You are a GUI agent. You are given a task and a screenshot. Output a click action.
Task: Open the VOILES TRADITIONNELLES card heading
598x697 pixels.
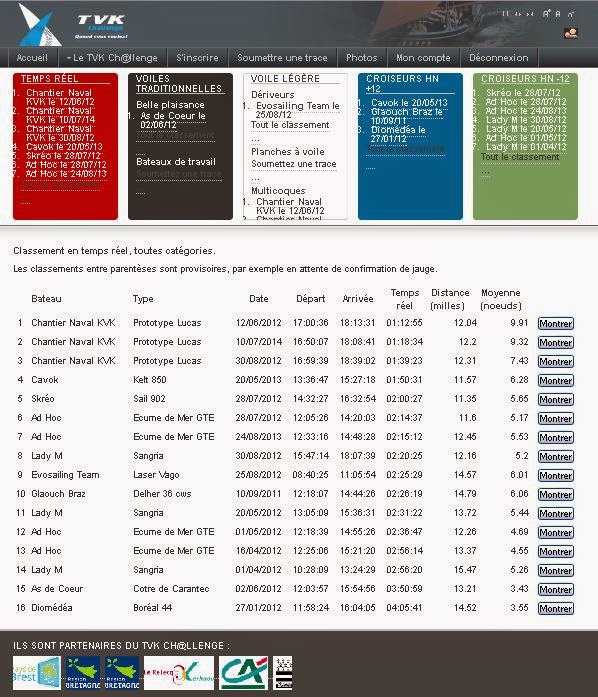[178, 84]
